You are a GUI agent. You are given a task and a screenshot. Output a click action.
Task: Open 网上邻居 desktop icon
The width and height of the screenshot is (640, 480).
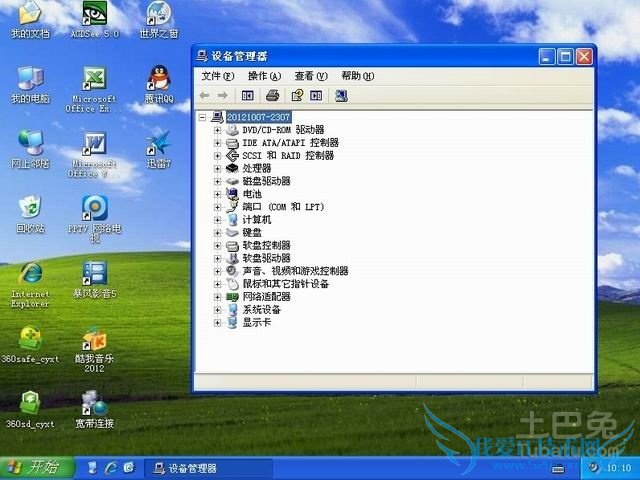(30, 149)
